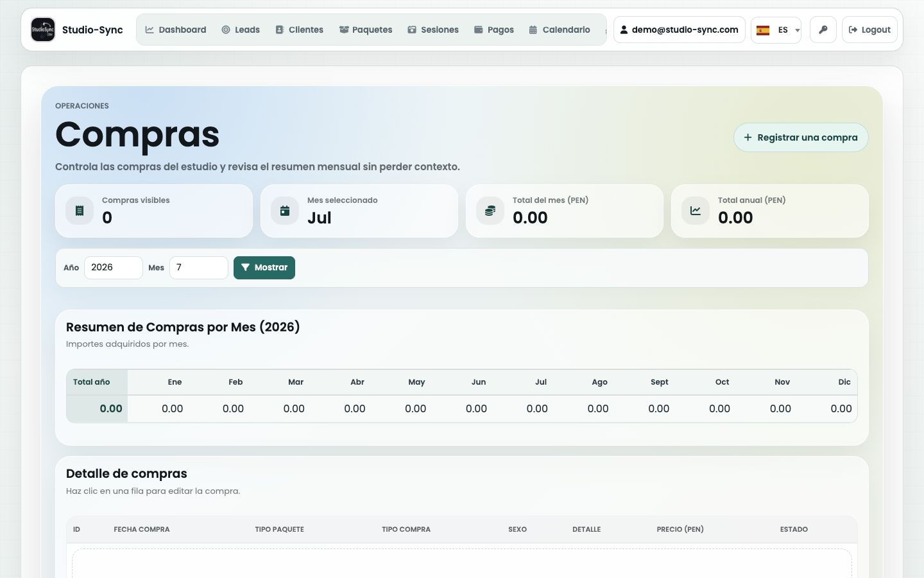Click the key icon button
924x578 pixels.
pos(823,30)
